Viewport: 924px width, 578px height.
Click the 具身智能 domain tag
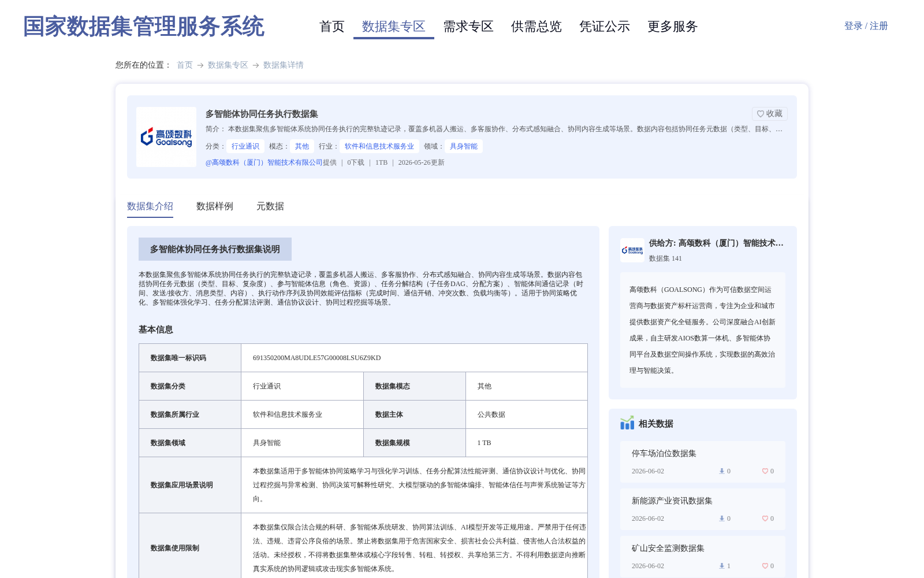[x=464, y=146]
